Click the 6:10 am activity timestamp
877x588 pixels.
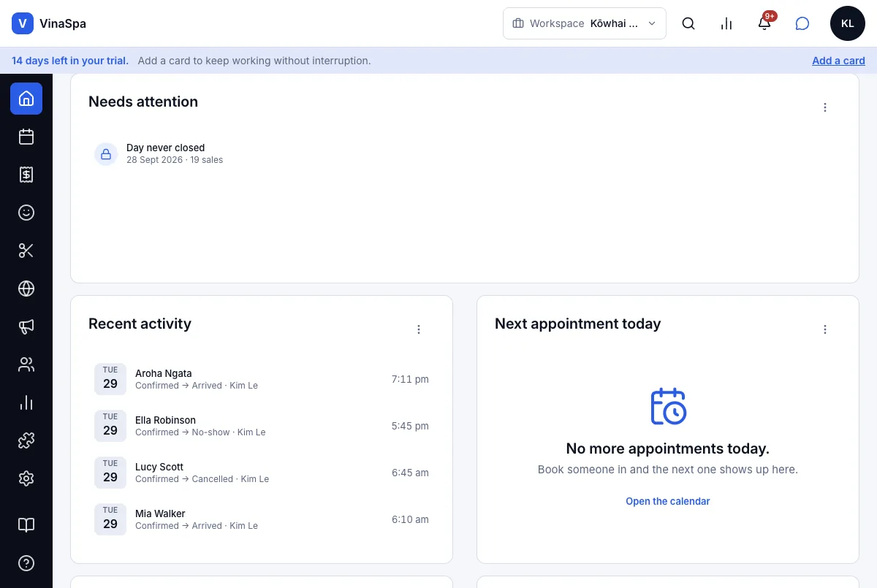point(410,519)
